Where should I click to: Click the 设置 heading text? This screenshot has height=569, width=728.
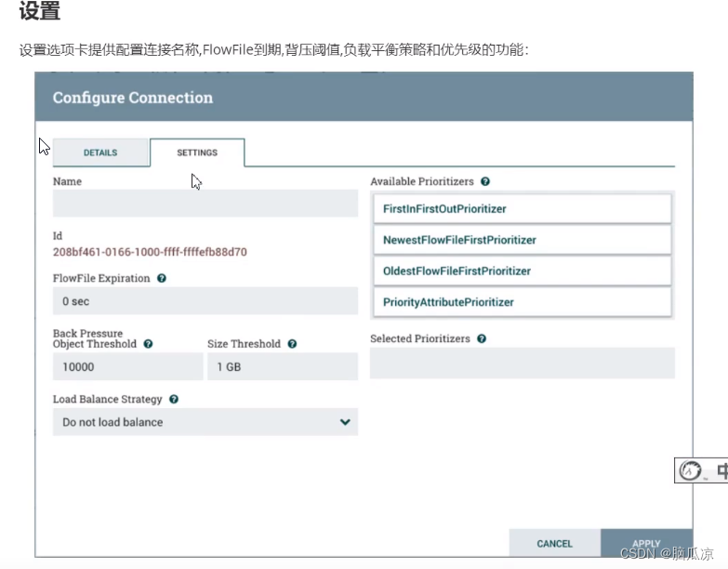(40, 10)
